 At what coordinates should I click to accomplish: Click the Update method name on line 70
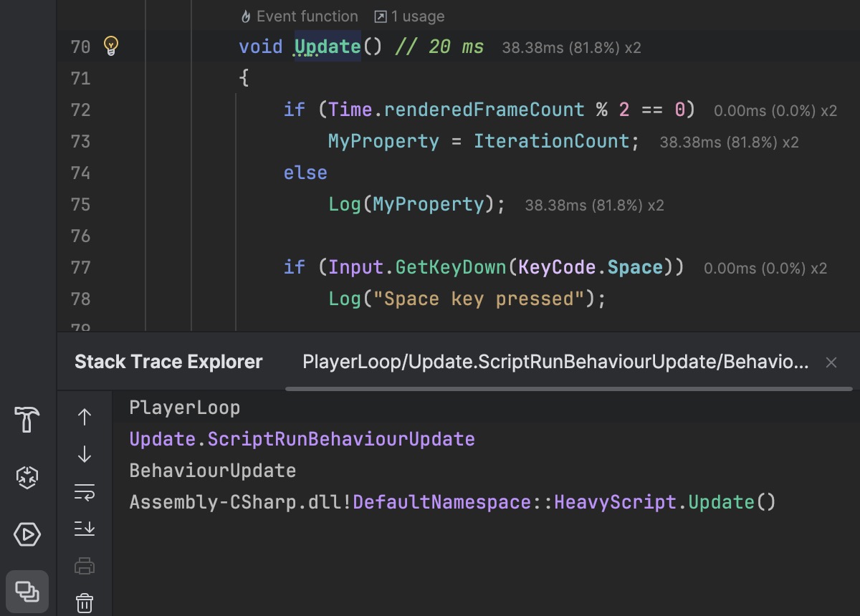pyautogui.click(x=328, y=47)
